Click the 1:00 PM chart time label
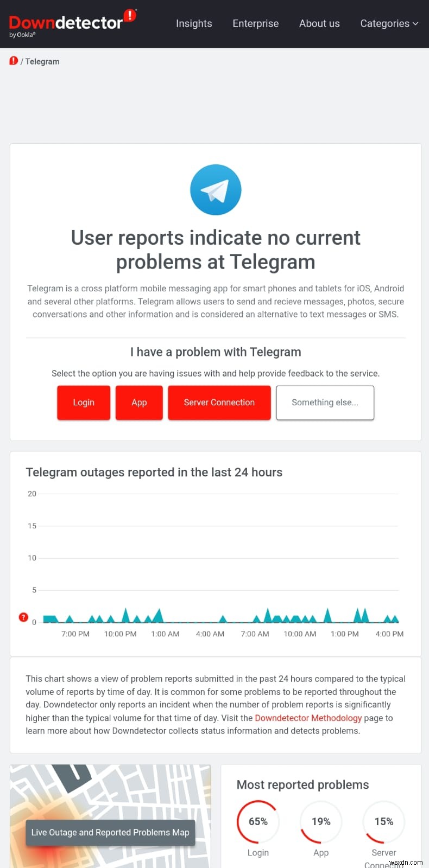Image resolution: width=429 pixels, height=868 pixels. [x=345, y=634]
